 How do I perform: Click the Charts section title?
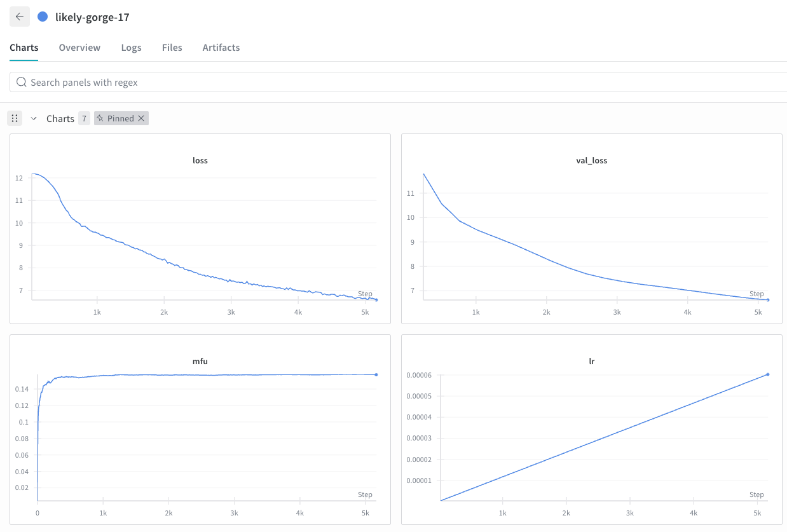60,119
